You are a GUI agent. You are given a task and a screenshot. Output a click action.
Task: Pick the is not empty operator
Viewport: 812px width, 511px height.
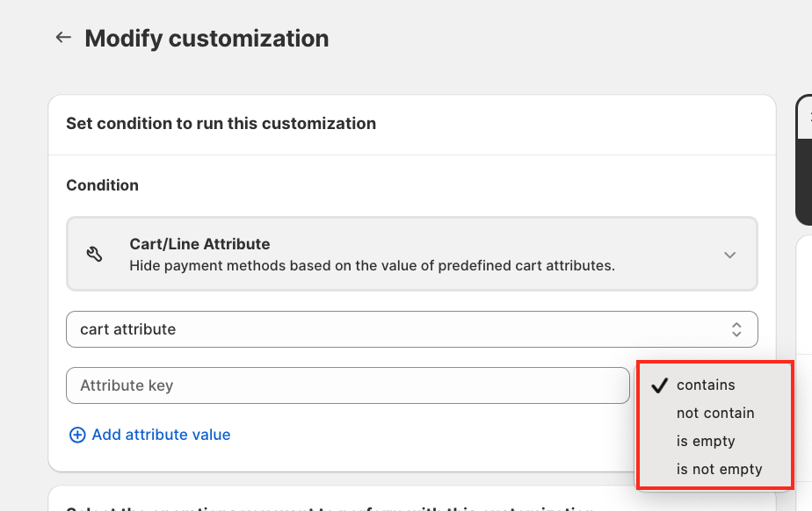coord(719,469)
